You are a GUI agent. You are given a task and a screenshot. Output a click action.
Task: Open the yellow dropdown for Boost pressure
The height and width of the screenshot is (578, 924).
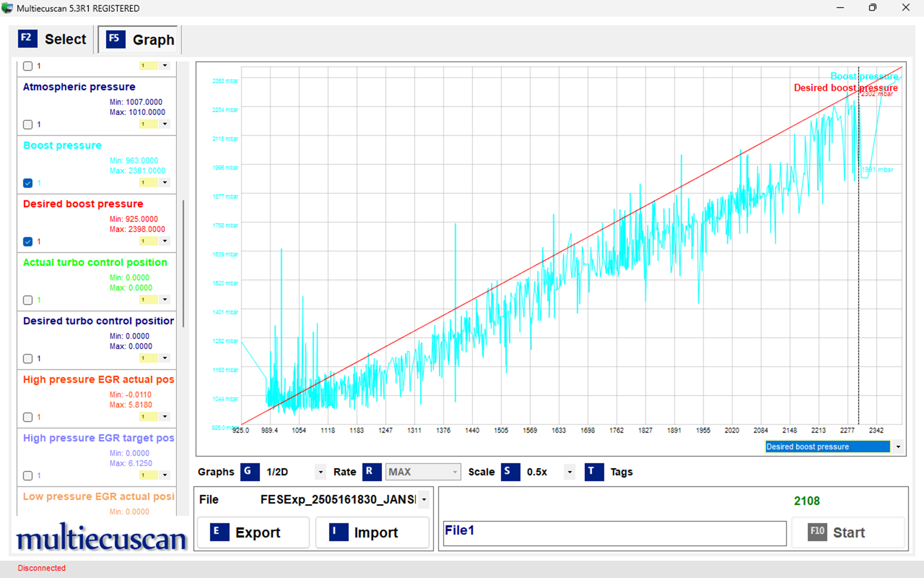click(x=164, y=183)
